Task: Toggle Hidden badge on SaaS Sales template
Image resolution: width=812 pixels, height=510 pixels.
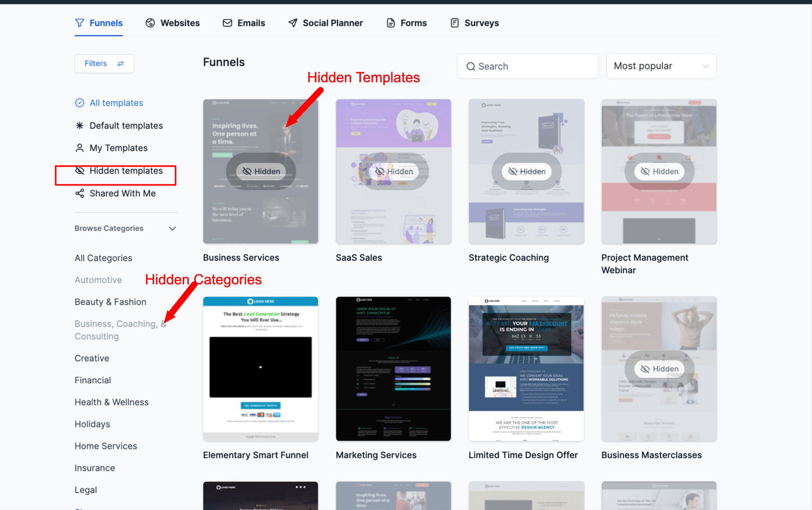Action: coord(394,171)
